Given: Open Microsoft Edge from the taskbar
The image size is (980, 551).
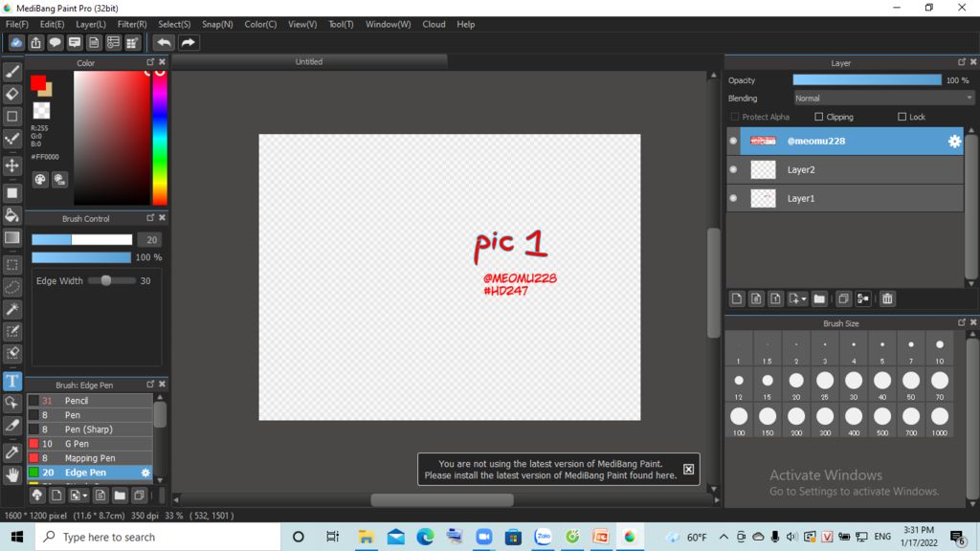Looking at the screenshot, I should (x=425, y=537).
